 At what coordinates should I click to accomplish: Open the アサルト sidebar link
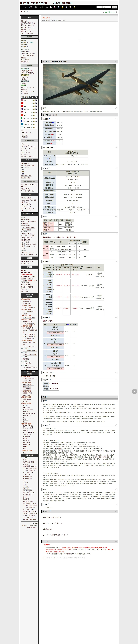point(23,144)
